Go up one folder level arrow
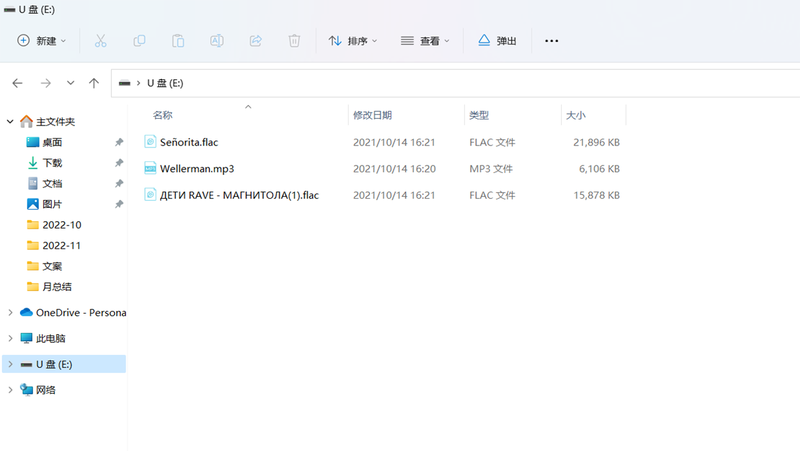Image resolution: width=800 pixels, height=451 pixels. click(94, 83)
